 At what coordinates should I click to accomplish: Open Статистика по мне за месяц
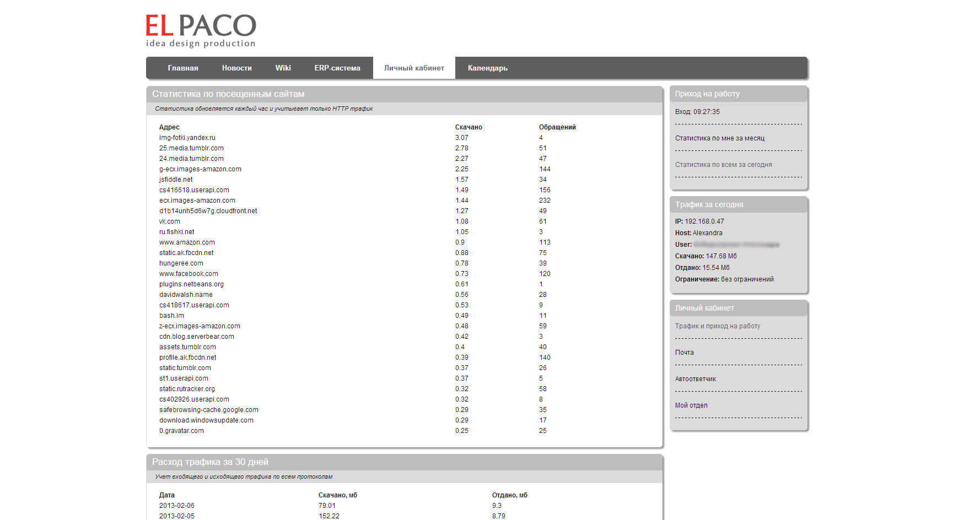[x=719, y=138]
